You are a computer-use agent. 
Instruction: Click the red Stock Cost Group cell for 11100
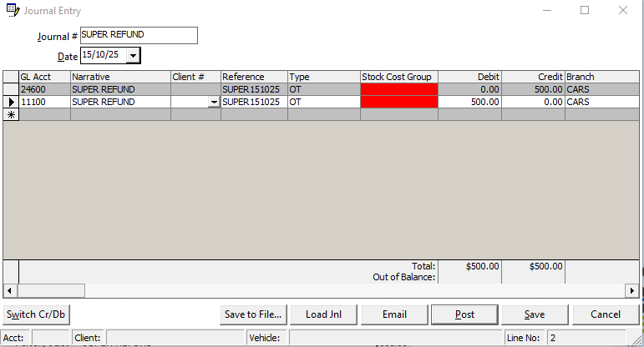click(399, 102)
